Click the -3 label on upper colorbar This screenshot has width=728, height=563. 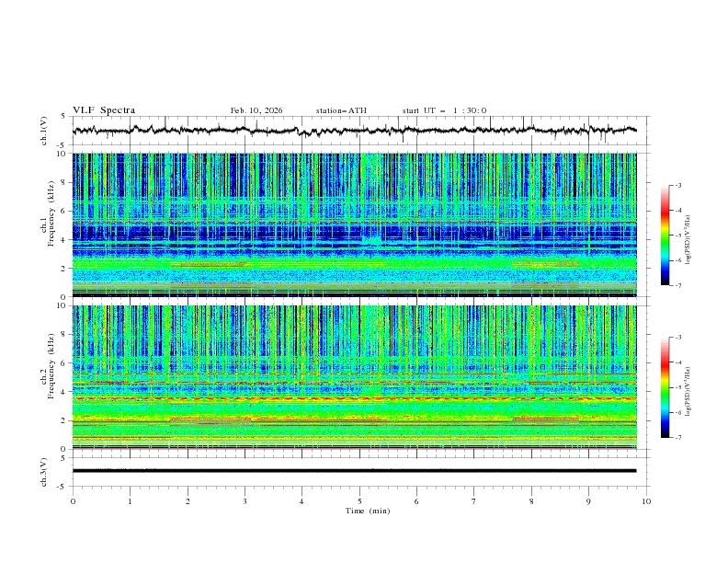tap(678, 186)
